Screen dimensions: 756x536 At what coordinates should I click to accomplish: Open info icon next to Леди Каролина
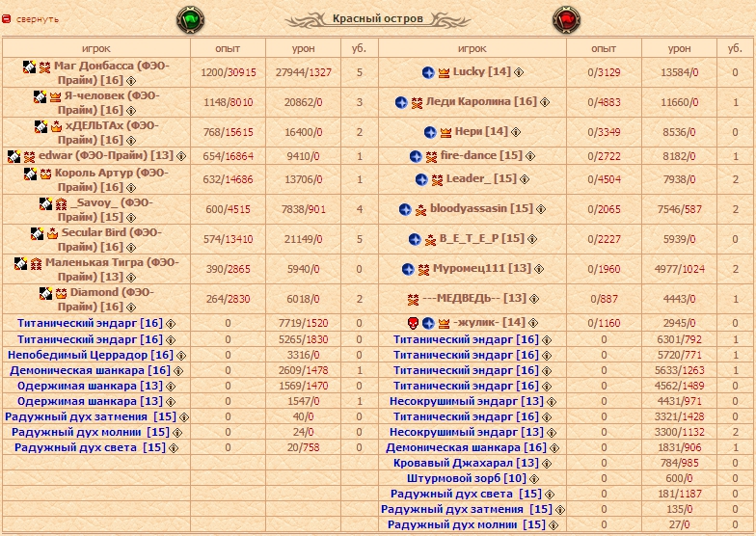tap(544, 102)
